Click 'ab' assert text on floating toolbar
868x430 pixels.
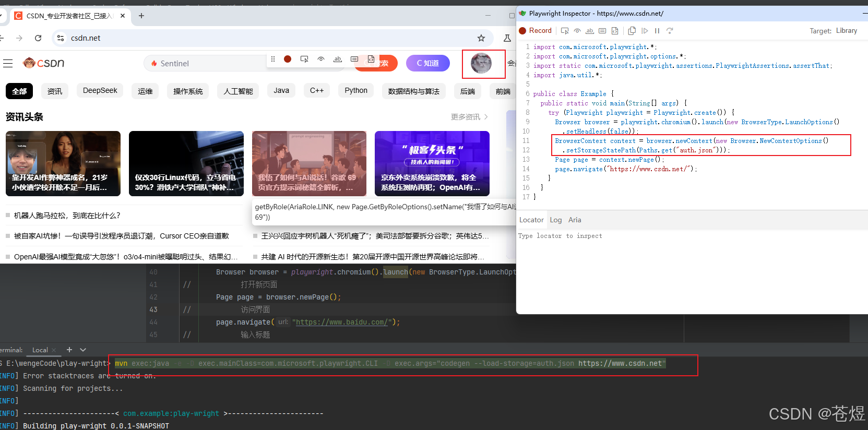338,59
